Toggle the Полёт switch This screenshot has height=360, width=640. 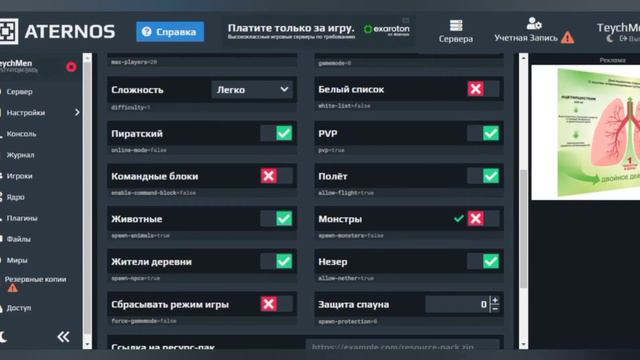[x=483, y=176]
